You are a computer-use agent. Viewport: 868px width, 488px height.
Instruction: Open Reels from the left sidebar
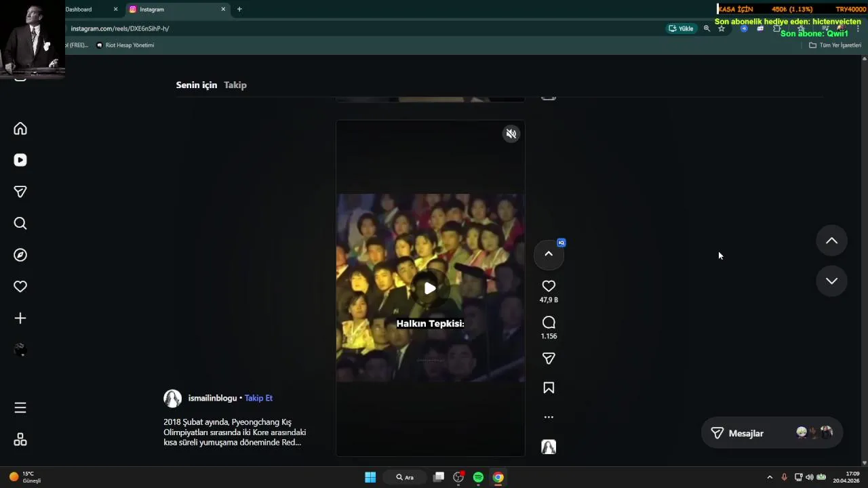click(x=20, y=160)
